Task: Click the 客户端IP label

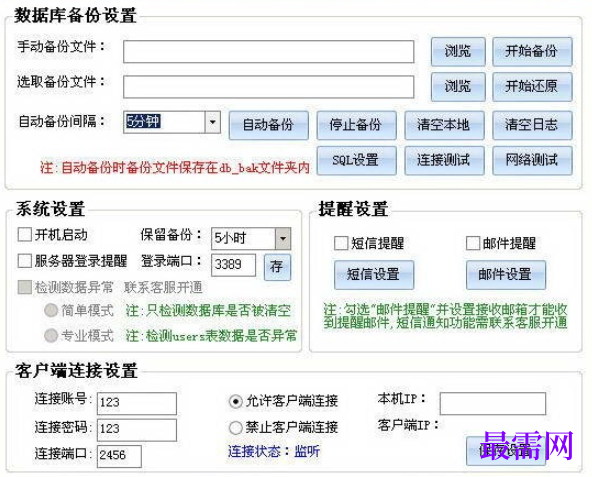Action: pyautogui.click(x=408, y=426)
